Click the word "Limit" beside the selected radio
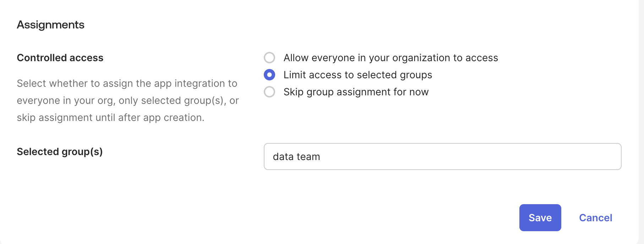This screenshot has height=244, width=644. pos(295,75)
